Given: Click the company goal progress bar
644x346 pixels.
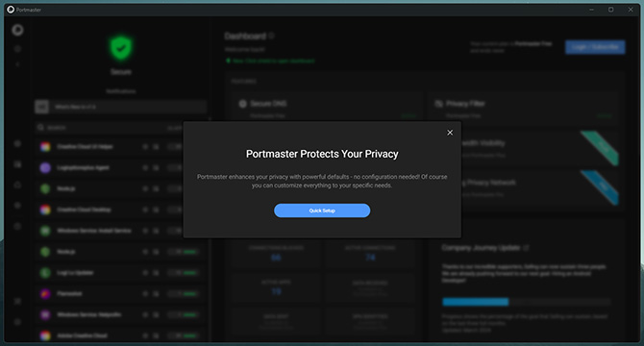Looking at the screenshot, I should (527, 302).
